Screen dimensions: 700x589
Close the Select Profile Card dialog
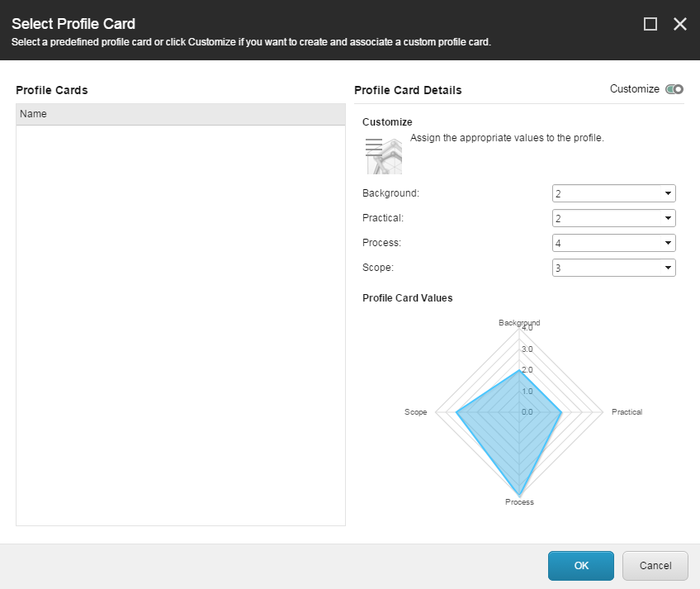(680, 24)
